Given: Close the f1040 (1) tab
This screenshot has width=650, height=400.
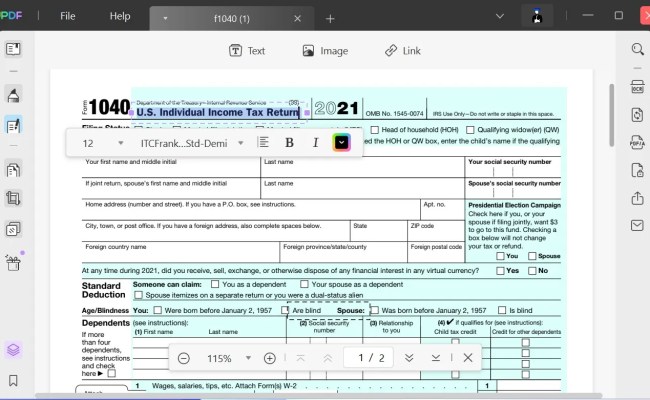Looking at the screenshot, I should (x=297, y=19).
